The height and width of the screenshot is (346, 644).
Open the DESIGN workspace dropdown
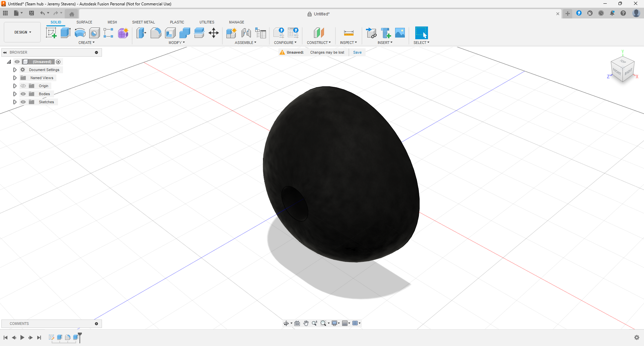[x=22, y=32]
